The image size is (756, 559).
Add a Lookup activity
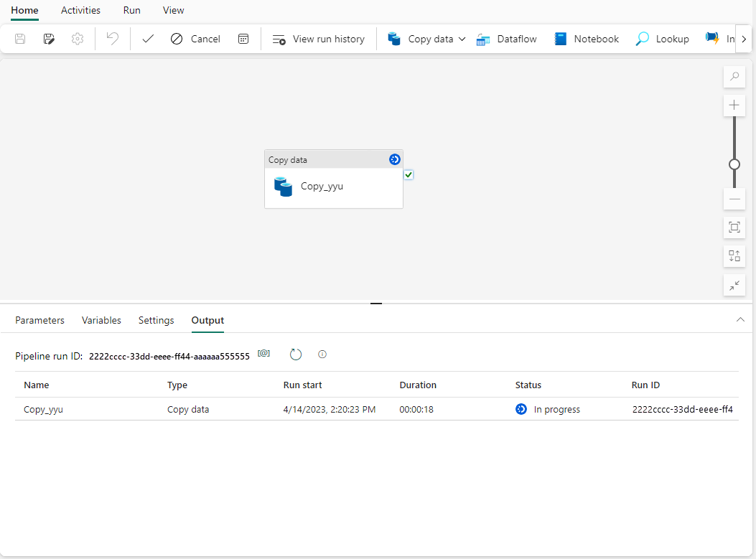pos(663,39)
